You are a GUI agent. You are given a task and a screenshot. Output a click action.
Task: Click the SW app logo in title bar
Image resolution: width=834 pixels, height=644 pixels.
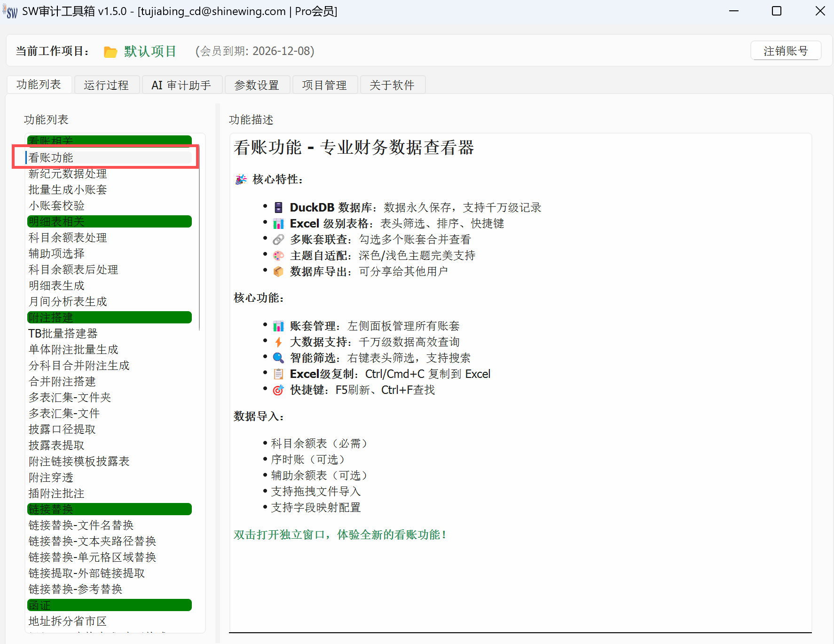point(11,11)
